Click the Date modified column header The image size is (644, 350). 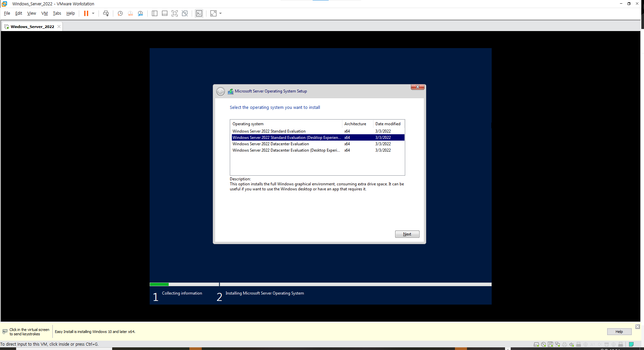[x=389, y=124]
